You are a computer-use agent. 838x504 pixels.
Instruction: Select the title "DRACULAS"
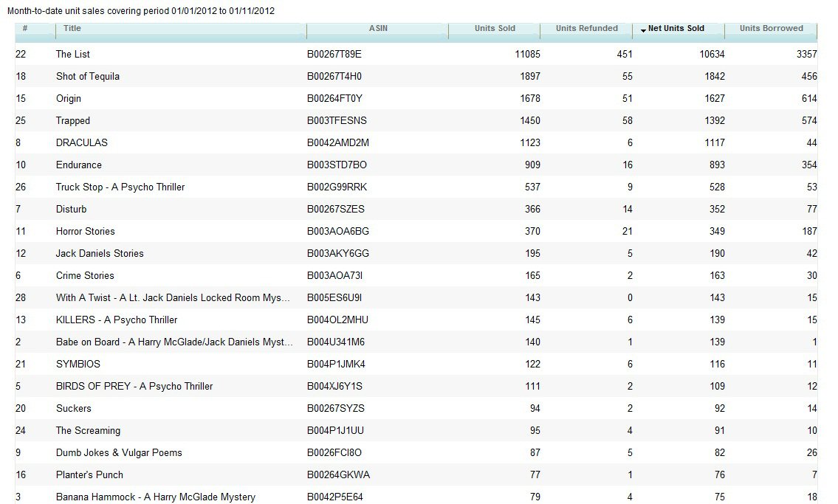coord(82,142)
